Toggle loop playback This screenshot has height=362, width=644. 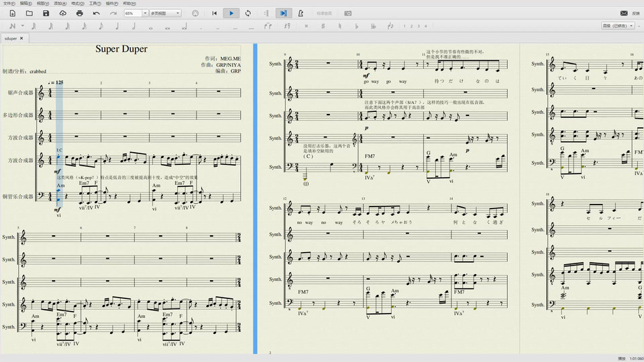coord(248,13)
